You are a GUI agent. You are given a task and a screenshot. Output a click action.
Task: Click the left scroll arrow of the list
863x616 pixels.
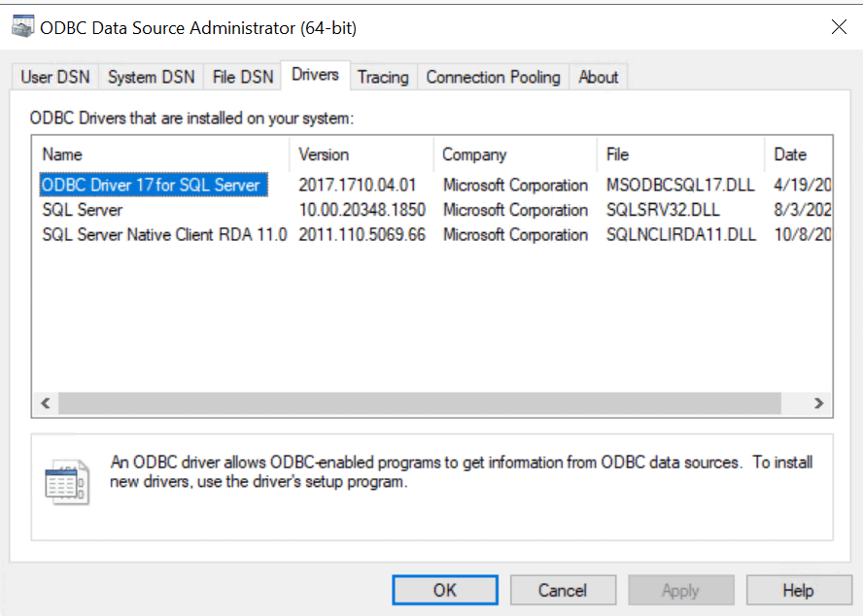pyautogui.click(x=45, y=402)
